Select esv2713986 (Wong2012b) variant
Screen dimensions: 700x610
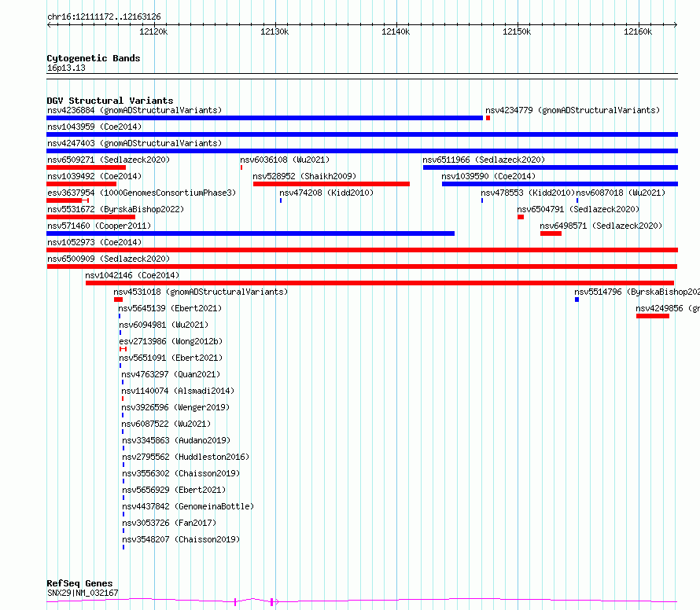[x=171, y=341]
